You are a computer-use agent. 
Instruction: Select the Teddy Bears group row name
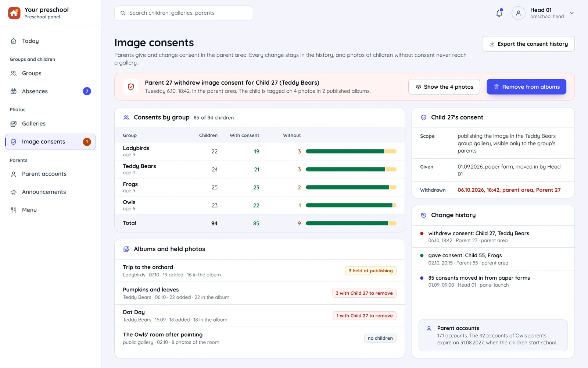click(x=139, y=166)
